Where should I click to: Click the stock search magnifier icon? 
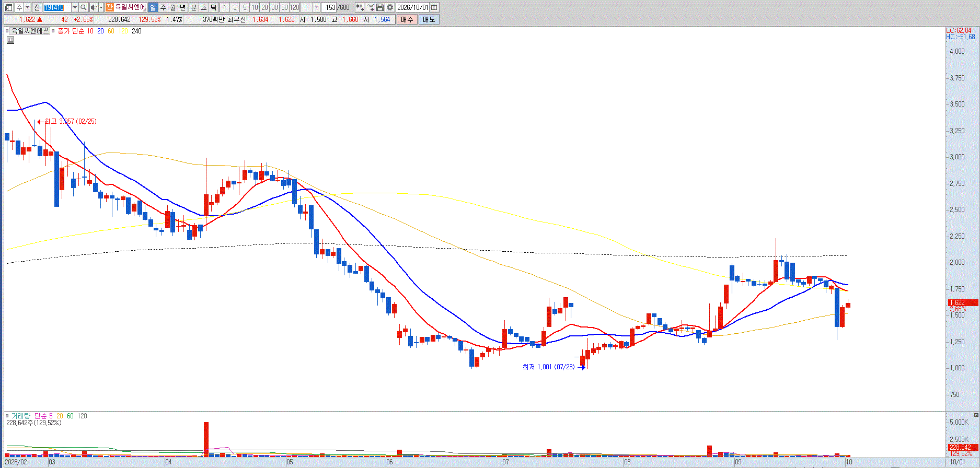tap(83, 7)
